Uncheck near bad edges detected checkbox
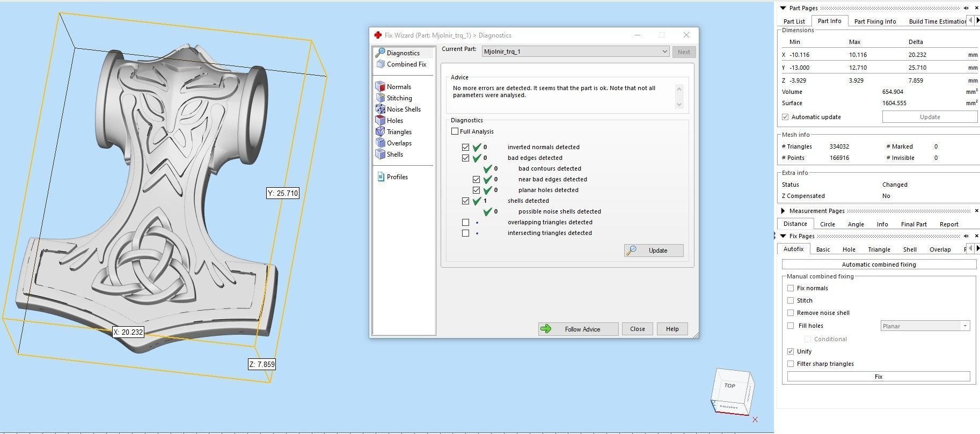Viewport: 980px width, 434px height. (x=476, y=179)
